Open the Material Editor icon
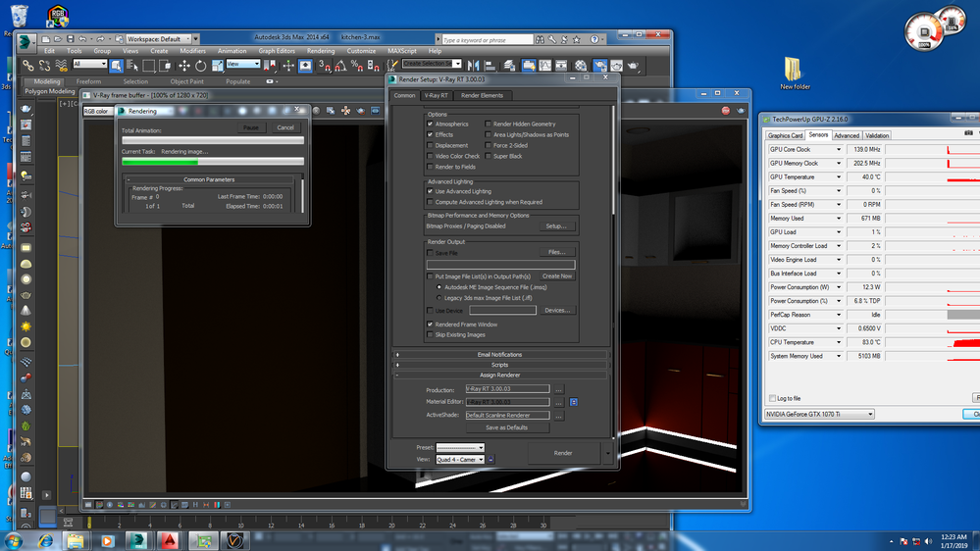Image resolution: width=980 pixels, height=551 pixels. click(581, 65)
